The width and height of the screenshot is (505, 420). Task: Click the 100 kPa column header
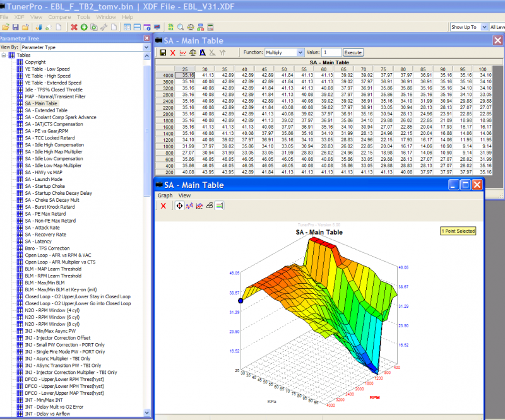click(x=482, y=69)
